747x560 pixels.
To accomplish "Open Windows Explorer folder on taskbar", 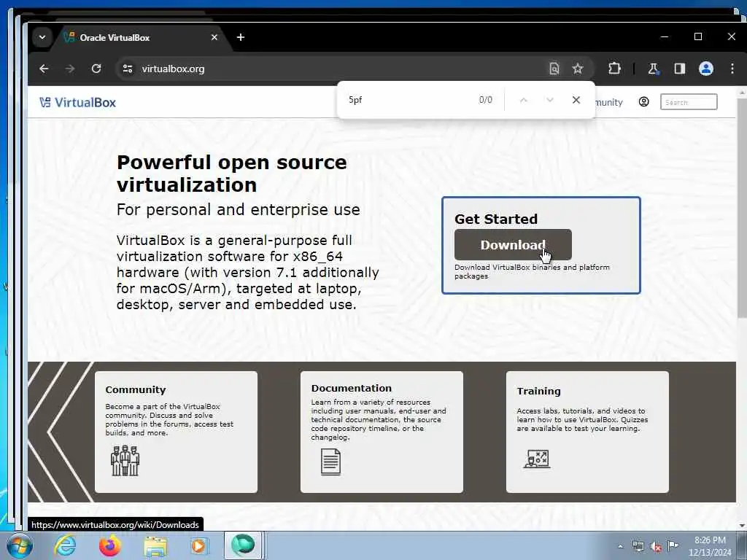I will pos(155,546).
